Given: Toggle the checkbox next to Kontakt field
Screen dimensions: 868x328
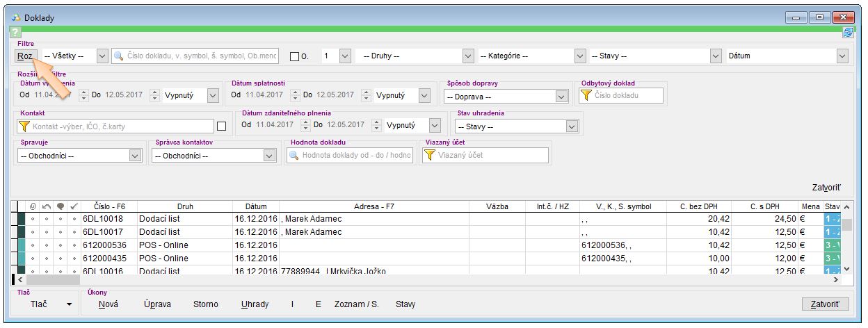Looking at the screenshot, I should pos(222,126).
